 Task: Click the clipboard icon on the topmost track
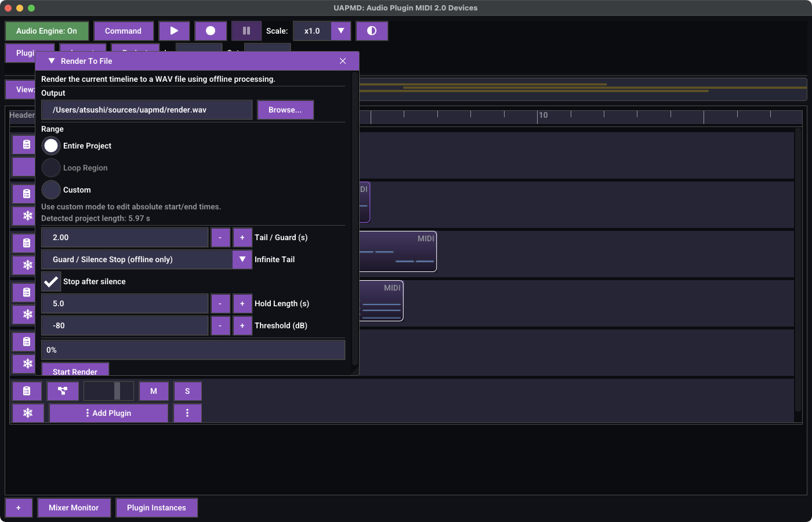click(x=24, y=144)
